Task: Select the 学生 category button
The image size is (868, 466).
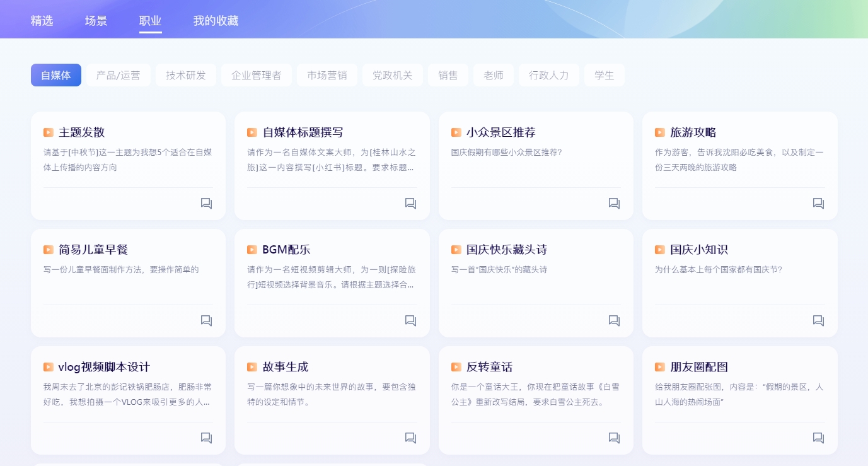Action: click(604, 74)
